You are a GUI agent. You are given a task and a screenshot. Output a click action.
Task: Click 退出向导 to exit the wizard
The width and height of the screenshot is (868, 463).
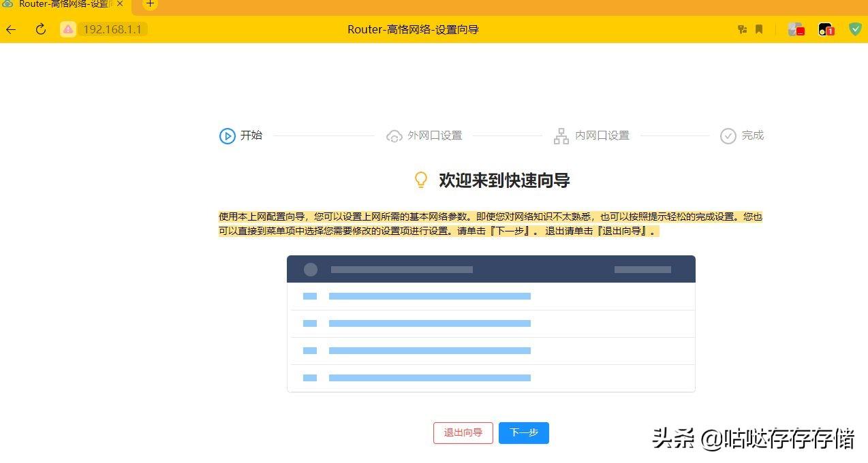(463, 433)
